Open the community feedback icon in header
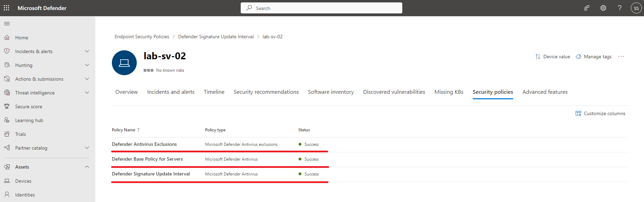This screenshot has width=644, height=202. 587,8
